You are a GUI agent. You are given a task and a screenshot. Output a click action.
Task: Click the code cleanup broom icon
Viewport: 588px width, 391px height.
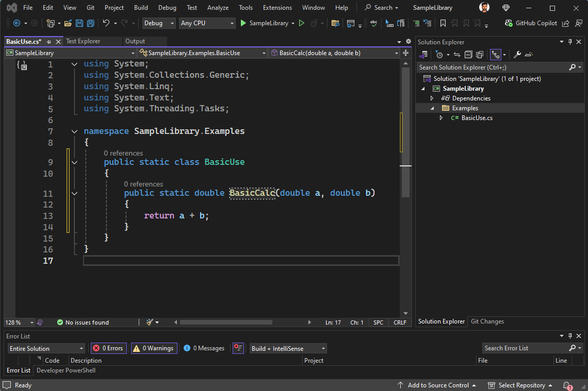pyautogui.click(x=150, y=322)
